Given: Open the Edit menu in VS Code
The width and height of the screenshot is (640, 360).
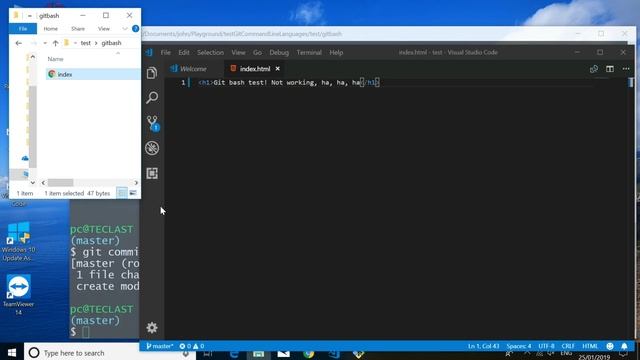Looking at the screenshot, I should pyautogui.click(x=184, y=52).
